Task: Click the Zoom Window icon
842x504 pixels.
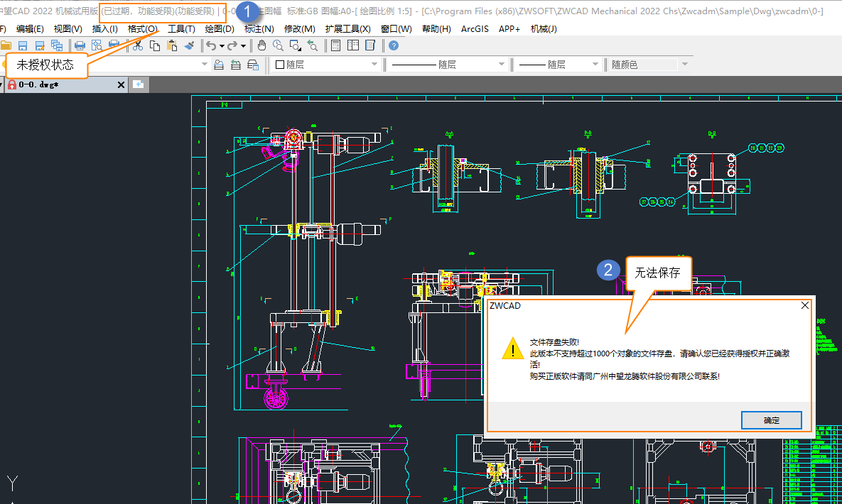Action: 296,45
